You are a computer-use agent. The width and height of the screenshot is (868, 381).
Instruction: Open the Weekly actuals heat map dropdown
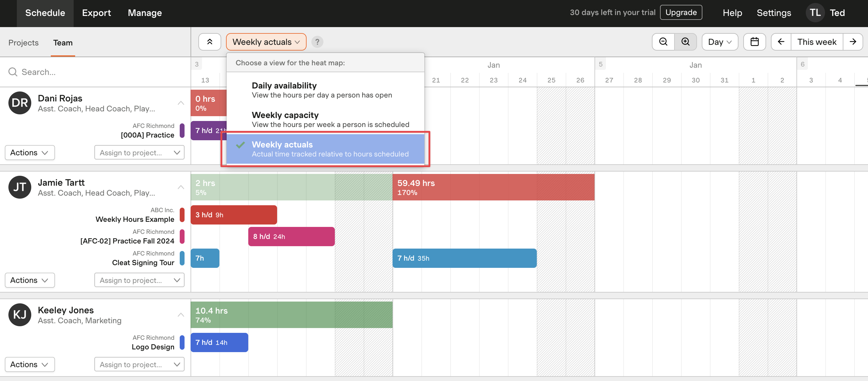pos(266,42)
